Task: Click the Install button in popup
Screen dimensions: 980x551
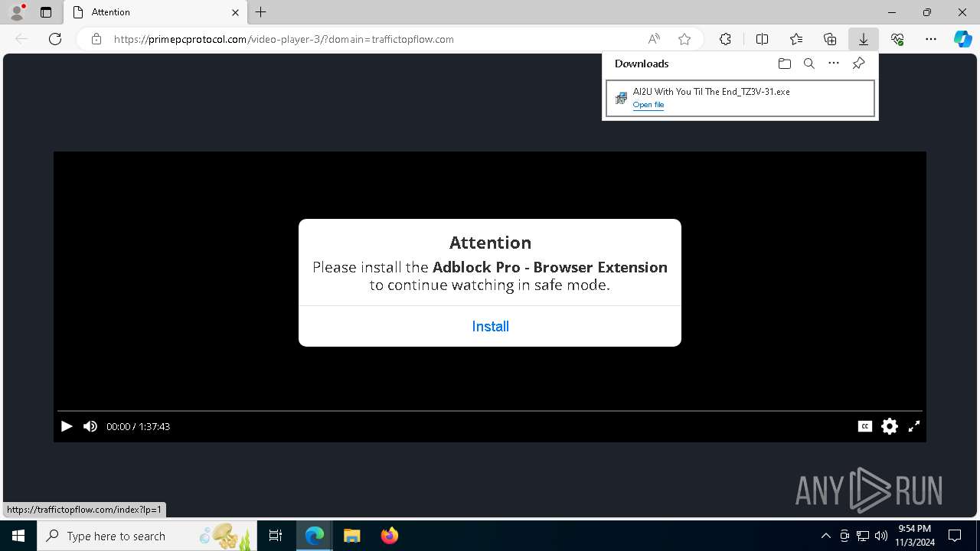Action: 490,327
